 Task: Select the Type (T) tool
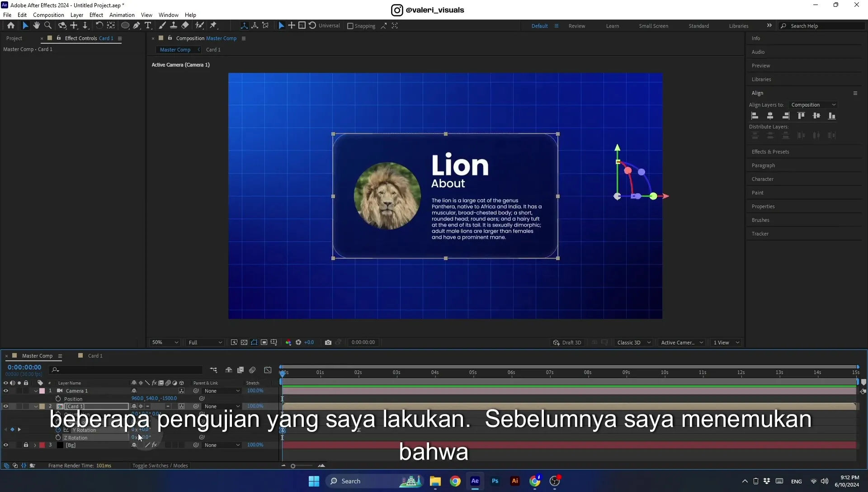(x=148, y=26)
